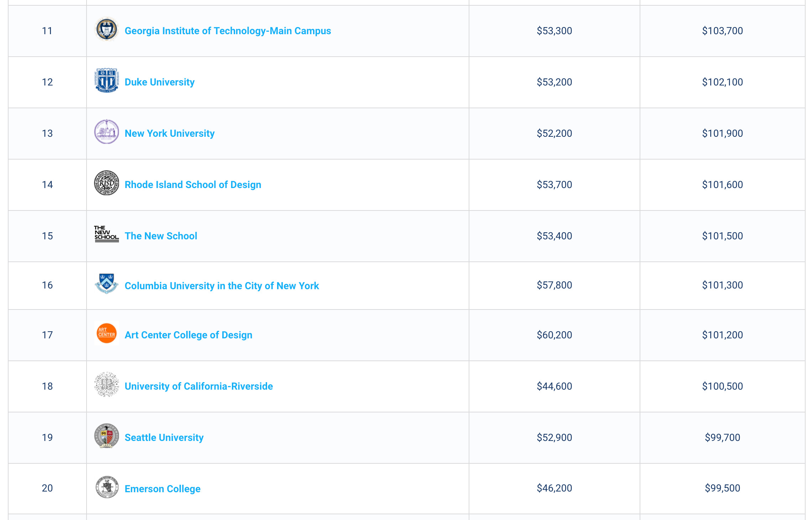The image size is (812, 520).
Task: Open Rhode Island School of Design link
Action: click(x=193, y=185)
